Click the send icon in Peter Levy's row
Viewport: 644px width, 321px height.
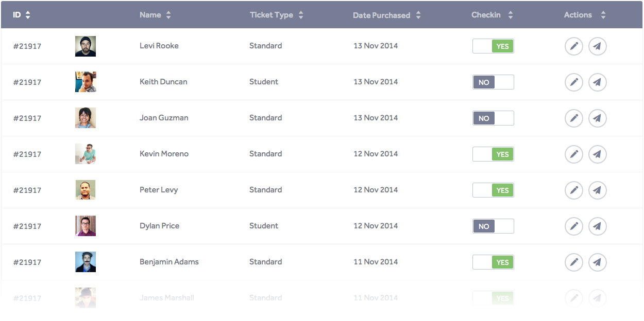[598, 190]
